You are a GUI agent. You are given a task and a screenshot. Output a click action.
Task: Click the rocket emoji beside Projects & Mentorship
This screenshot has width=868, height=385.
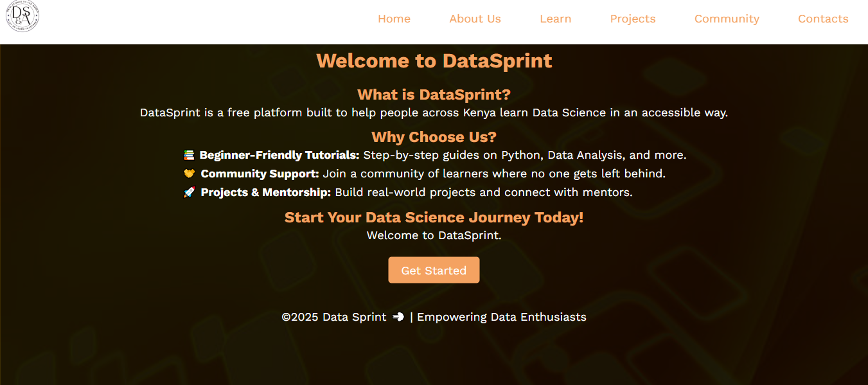point(189,192)
